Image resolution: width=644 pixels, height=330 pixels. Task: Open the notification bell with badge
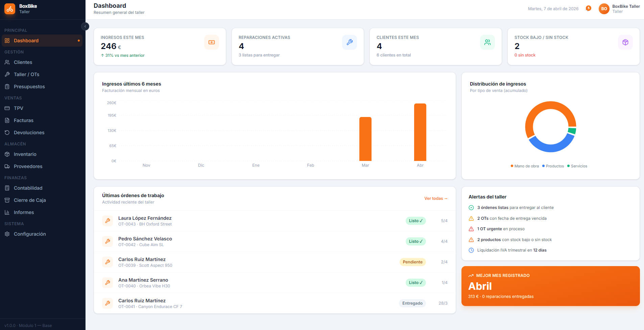pos(588,8)
